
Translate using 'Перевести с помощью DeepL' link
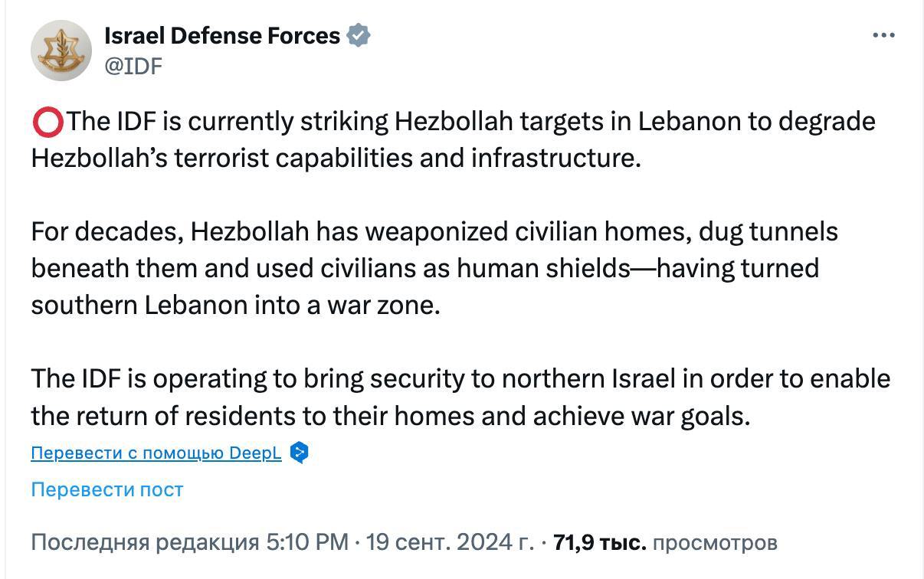156,453
